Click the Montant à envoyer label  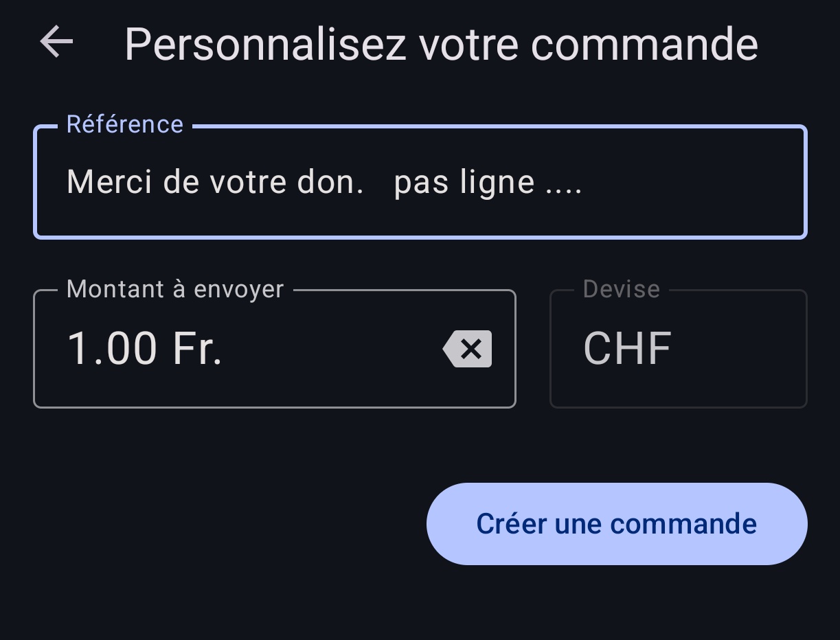coord(175,289)
